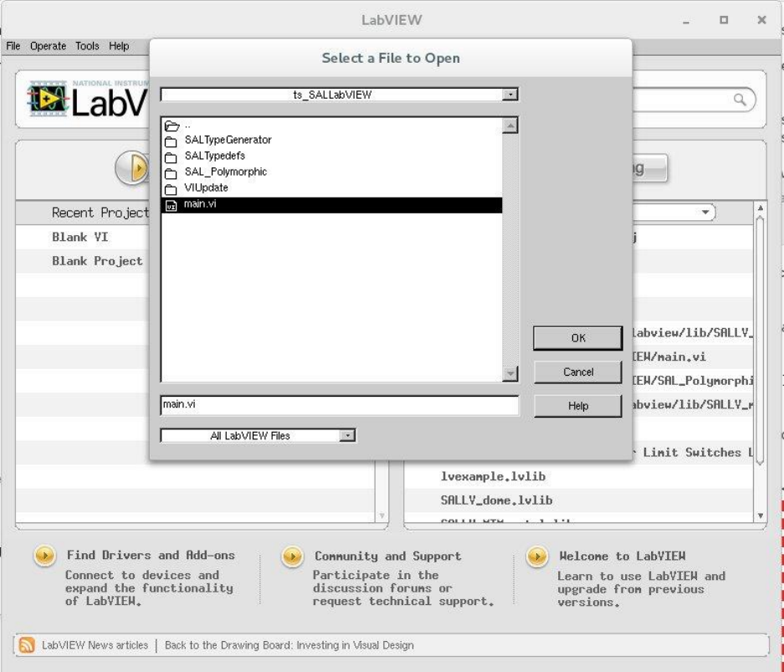
Task: Open Back to the Drawing Board news article
Action: point(289,645)
